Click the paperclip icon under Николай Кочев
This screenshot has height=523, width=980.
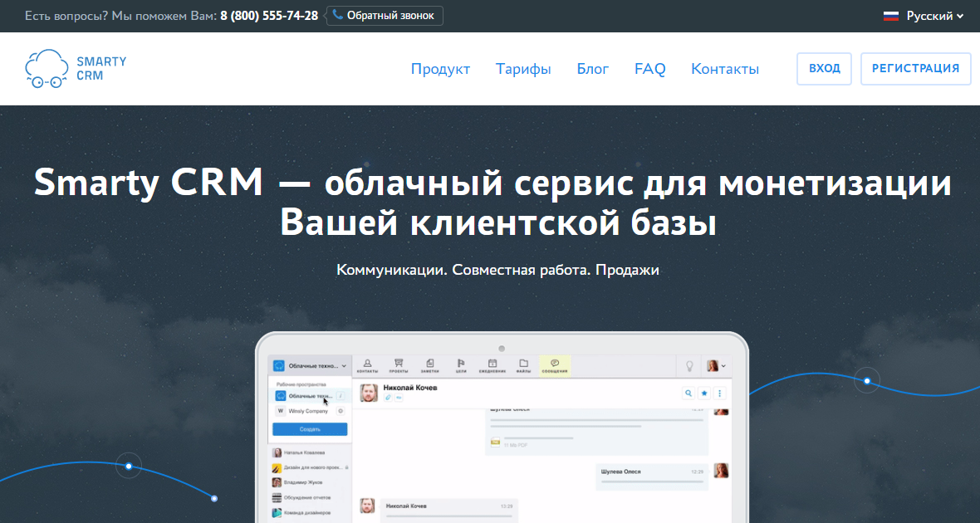(x=389, y=396)
